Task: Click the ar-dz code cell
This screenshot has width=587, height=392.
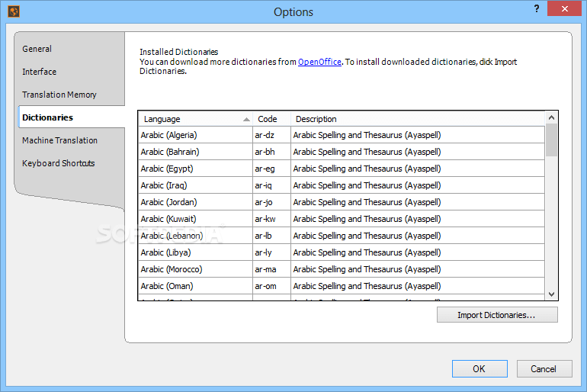Action: click(x=272, y=135)
